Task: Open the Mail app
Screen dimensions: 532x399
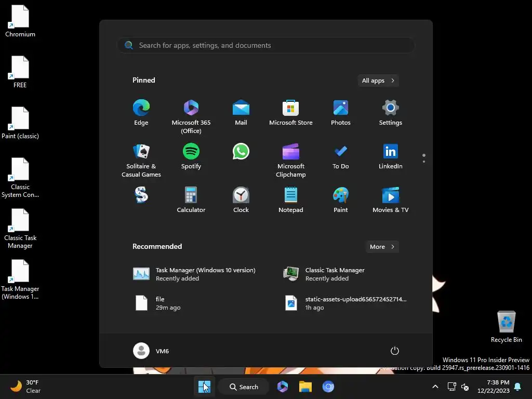Action: coord(241,113)
